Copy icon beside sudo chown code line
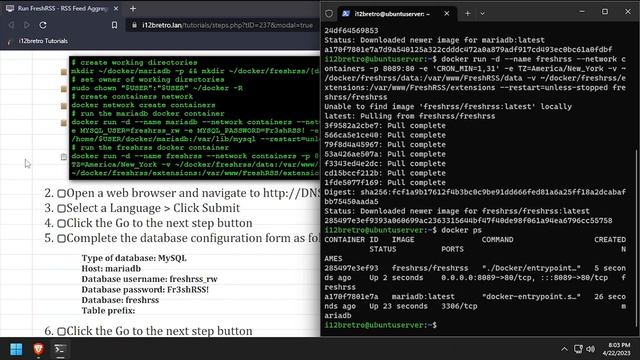 64,89
